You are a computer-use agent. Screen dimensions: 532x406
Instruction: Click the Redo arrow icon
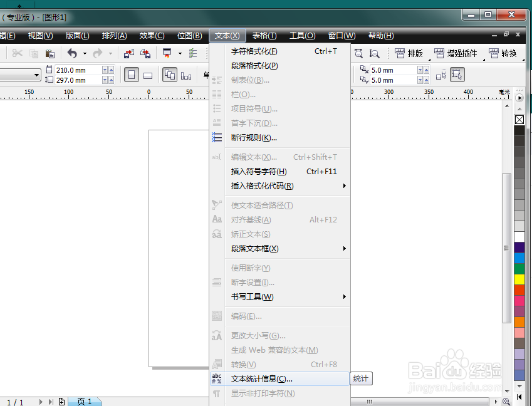pos(99,54)
